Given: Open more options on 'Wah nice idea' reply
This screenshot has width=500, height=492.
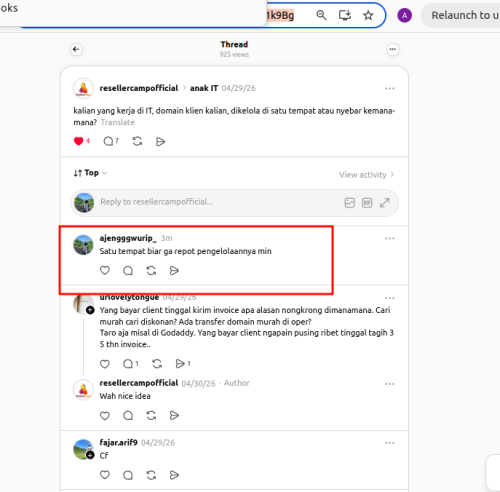Looking at the screenshot, I should (389, 384).
